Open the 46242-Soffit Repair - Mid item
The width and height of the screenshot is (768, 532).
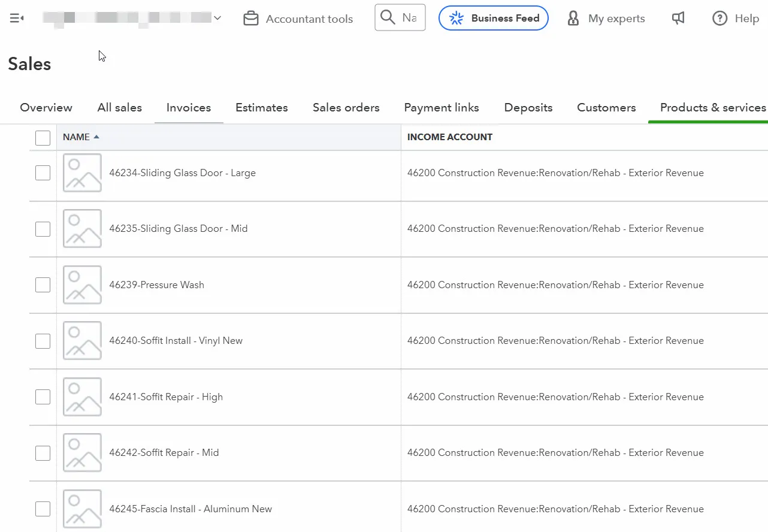click(164, 453)
